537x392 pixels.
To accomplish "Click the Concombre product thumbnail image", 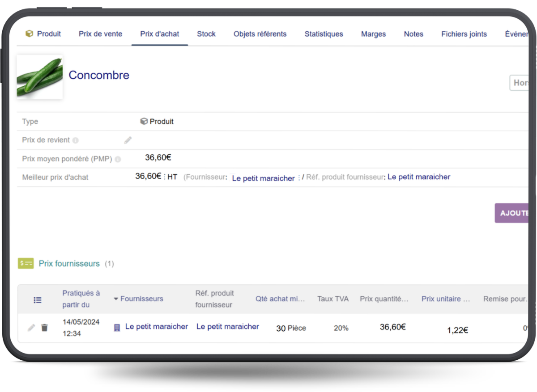I will point(40,77).
